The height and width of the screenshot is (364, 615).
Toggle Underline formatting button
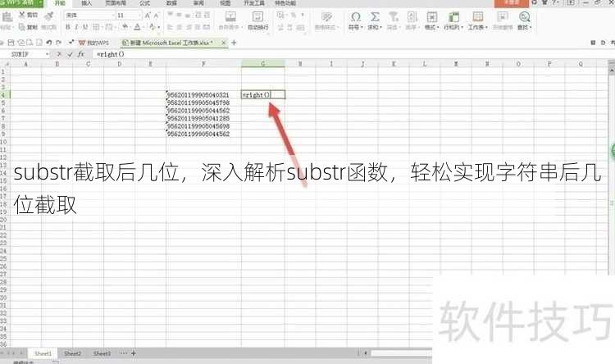click(x=84, y=27)
